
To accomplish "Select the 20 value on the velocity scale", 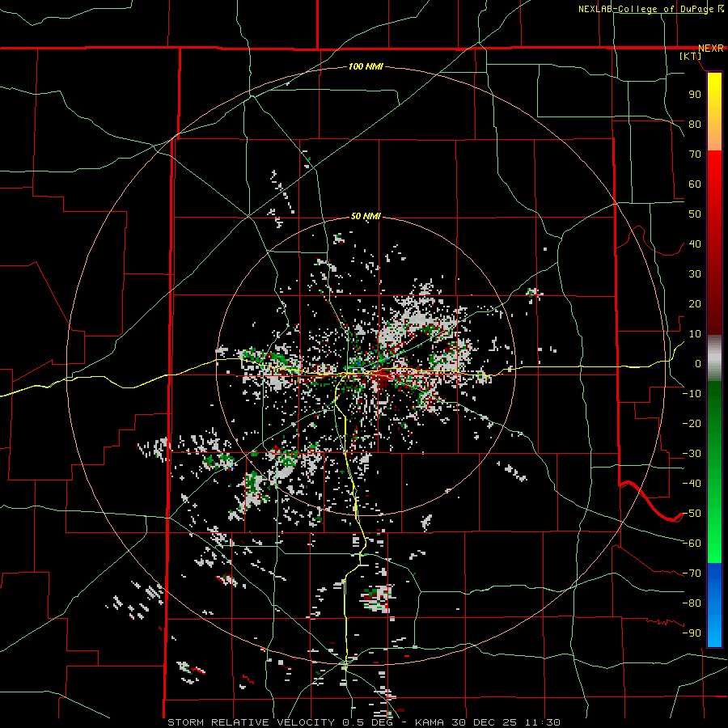I will [695, 303].
